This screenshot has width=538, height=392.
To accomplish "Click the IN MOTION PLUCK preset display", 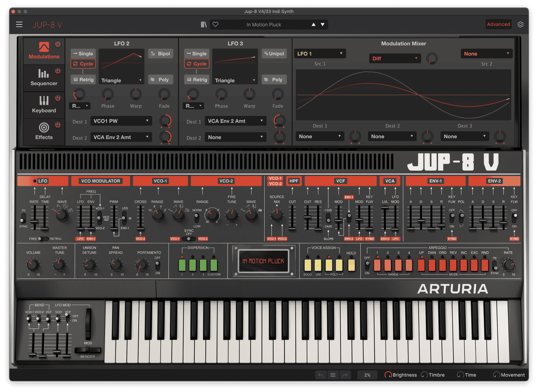I will pos(263,261).
